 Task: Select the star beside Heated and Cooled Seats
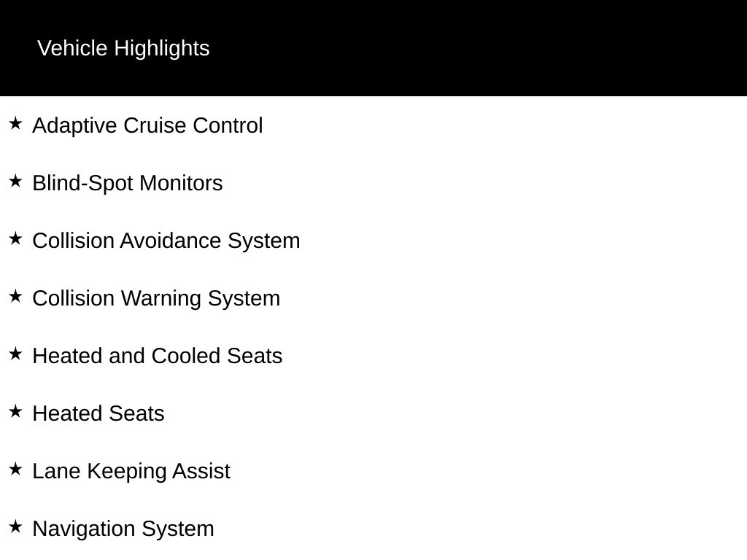tap(15, 354)
